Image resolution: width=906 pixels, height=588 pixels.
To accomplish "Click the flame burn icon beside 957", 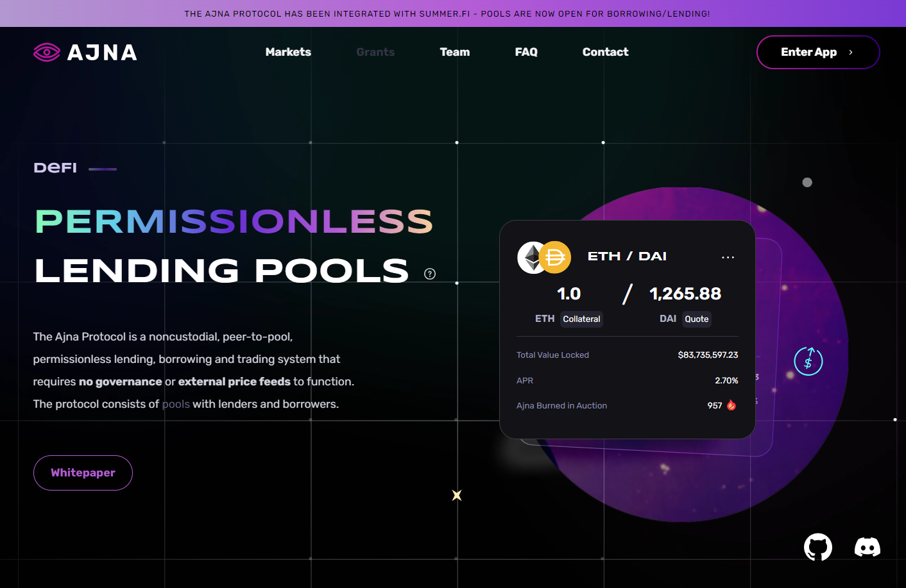I will click(x=731, y=405).
